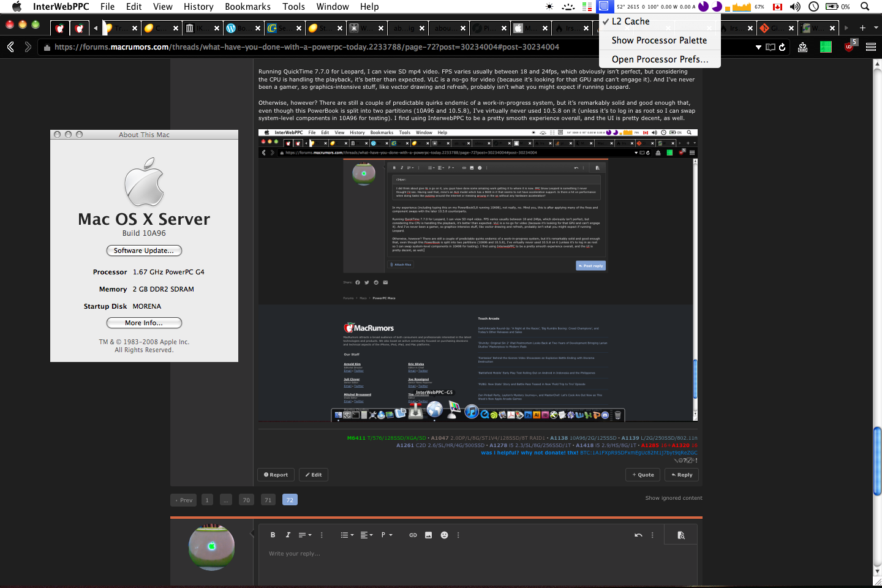
Task: Undo last edit in reply editor
Action: click(638, 535)
